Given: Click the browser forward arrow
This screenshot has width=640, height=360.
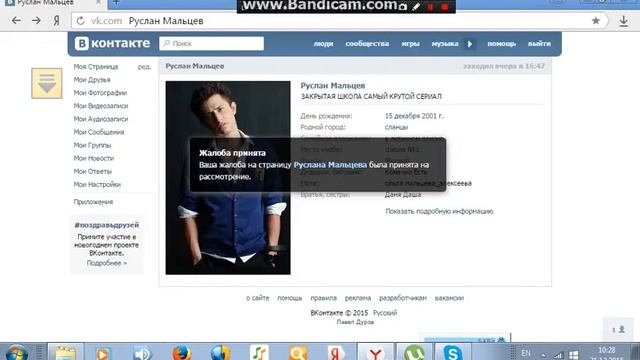Looking at the screenshot, I should pos(36,20).
